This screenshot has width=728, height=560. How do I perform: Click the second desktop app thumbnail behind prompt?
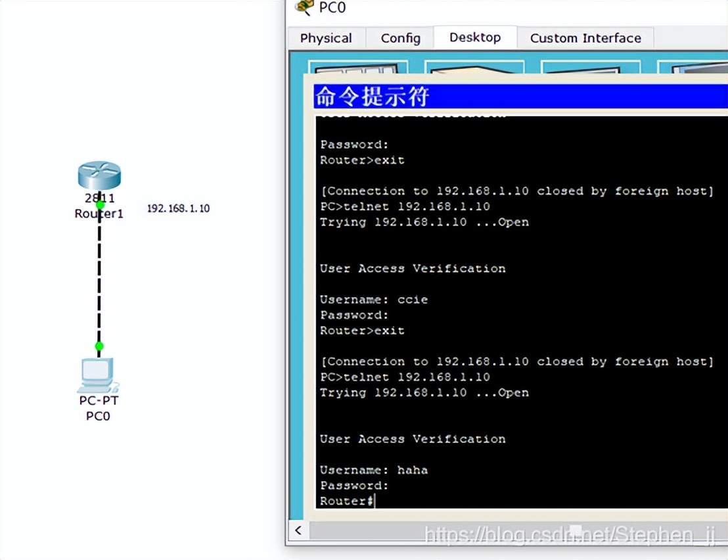pos(474,66)
